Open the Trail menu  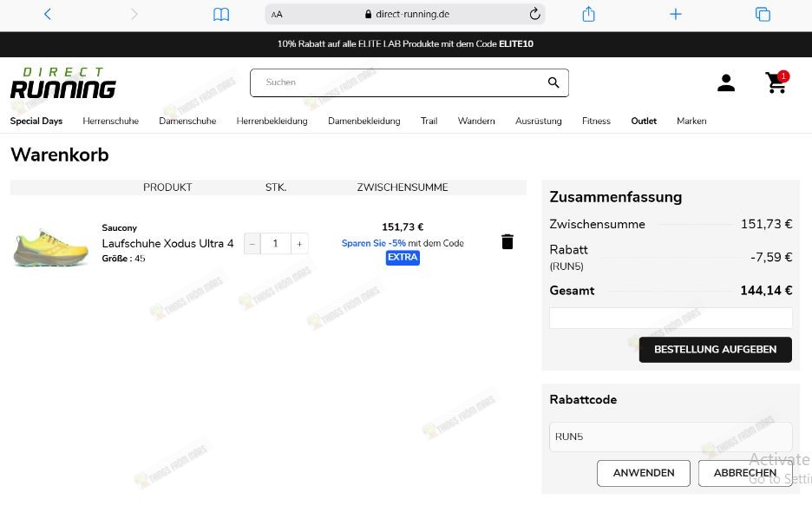(429, 121)
